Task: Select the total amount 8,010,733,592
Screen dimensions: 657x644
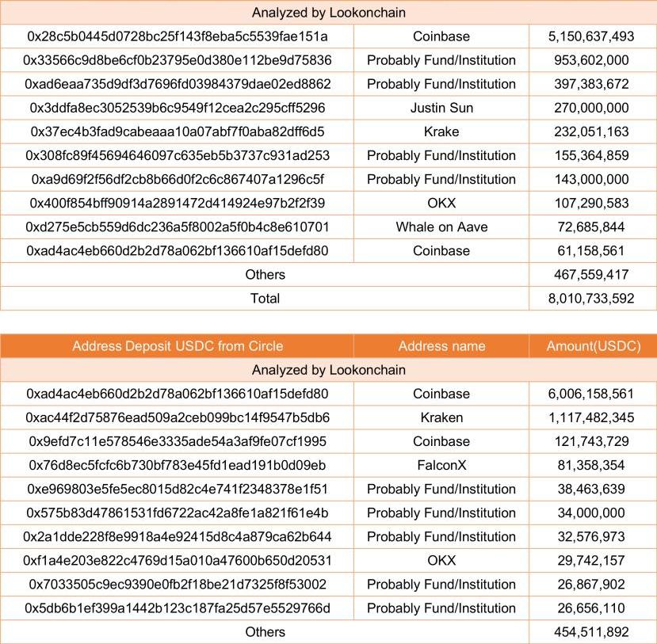Action: click(x=592, y=299)
